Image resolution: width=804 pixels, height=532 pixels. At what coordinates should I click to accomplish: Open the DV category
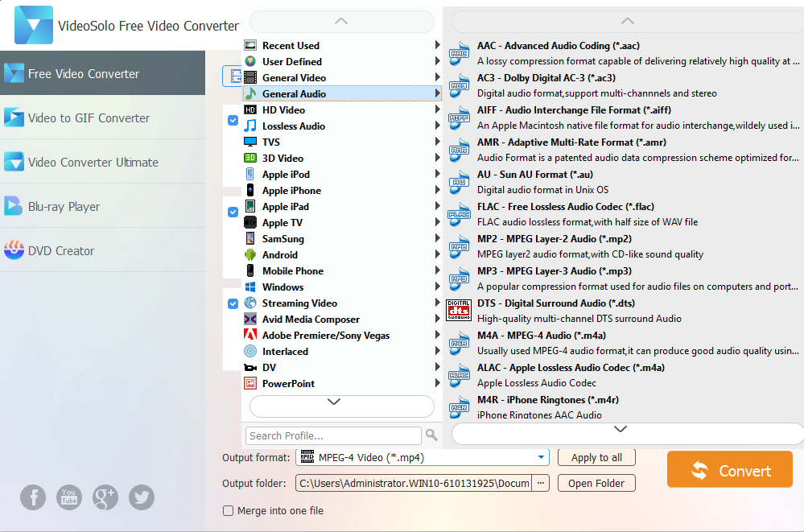pyautogui.click(x=341, y=367)
